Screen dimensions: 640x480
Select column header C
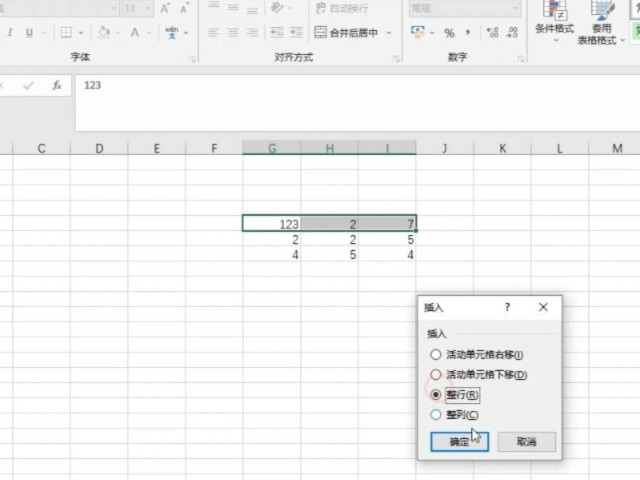(41, 148)
